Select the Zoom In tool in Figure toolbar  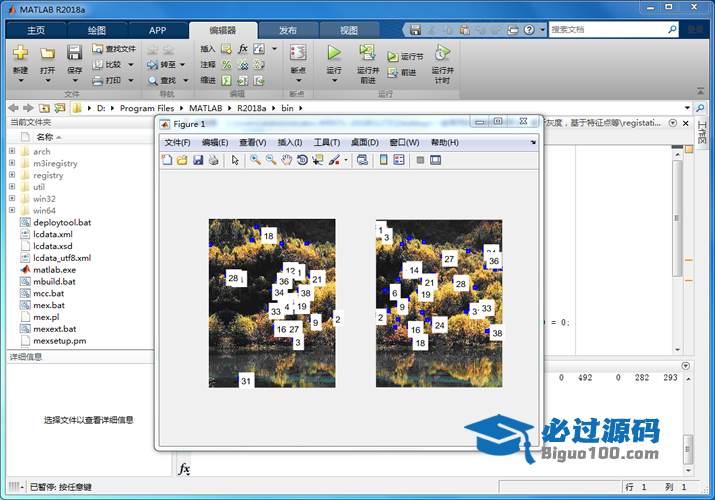255,160
